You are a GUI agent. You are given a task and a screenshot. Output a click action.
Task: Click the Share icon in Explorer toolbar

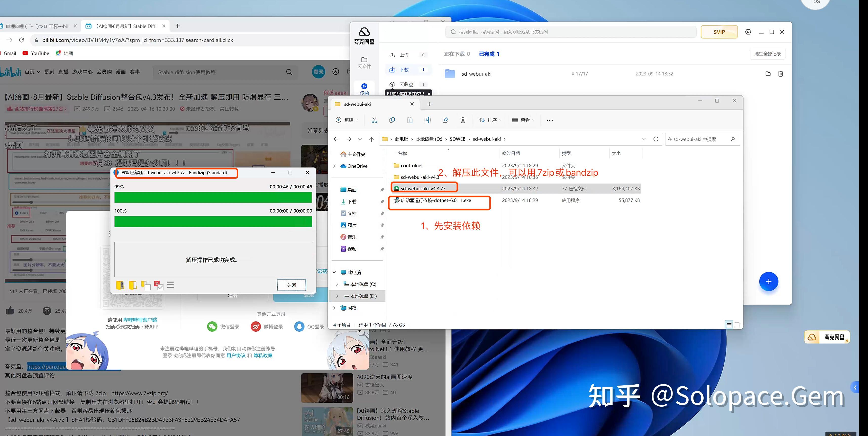coord(445,120)
